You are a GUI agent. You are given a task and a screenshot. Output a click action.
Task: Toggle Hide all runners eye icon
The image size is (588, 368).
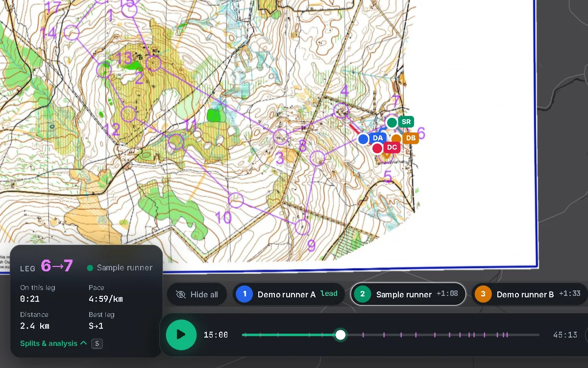point(181,294)
